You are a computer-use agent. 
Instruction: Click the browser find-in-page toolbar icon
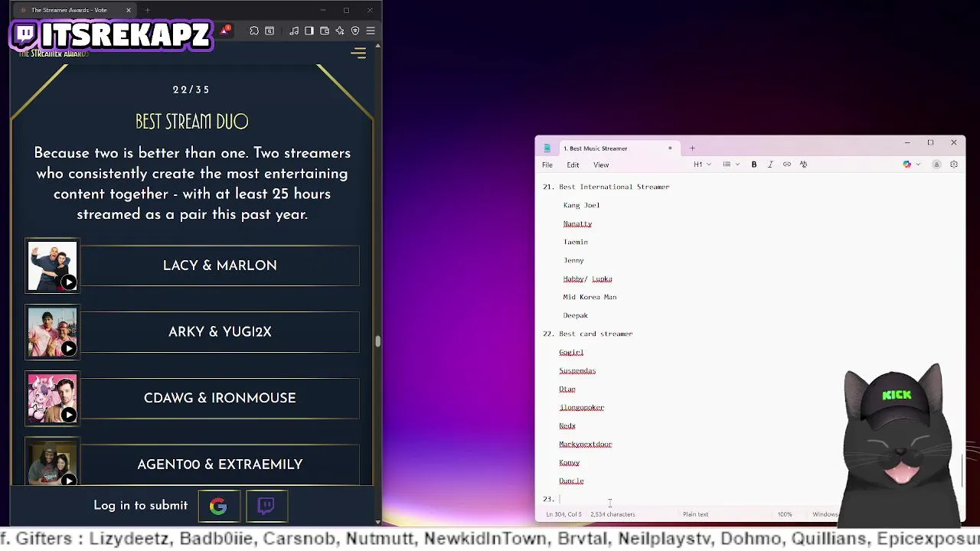click(269, 31)
